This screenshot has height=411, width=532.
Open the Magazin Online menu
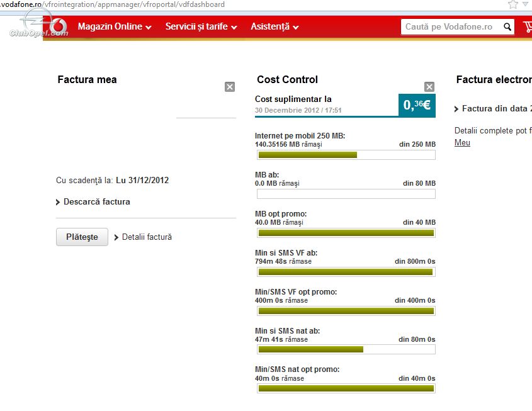[x=115, y=26]
